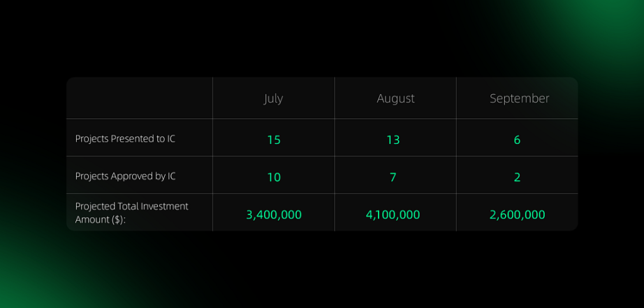
Task: Click the 2,600,000 investment amount
Action: (x=517, y=215)
